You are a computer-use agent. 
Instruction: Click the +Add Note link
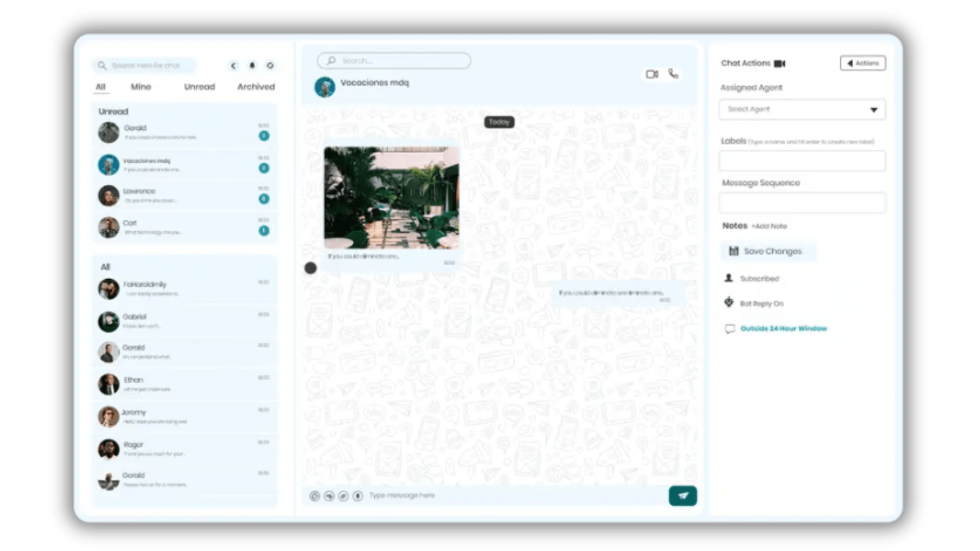769,227
